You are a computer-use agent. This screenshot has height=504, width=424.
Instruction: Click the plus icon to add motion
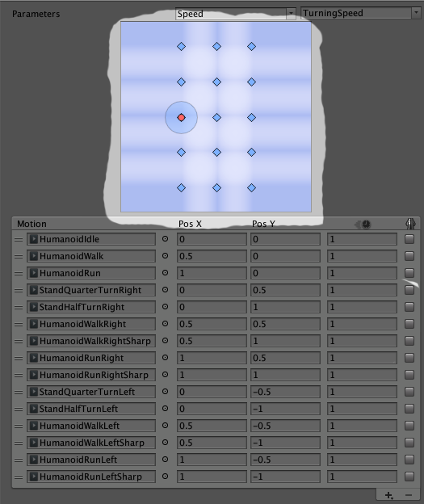(389, 495)
